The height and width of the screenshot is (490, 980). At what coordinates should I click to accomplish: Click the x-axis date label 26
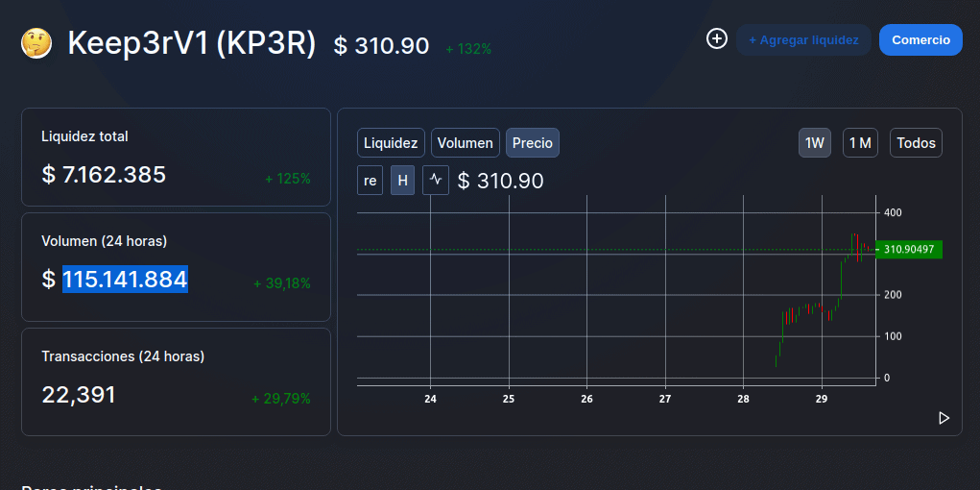(x=586, y=400)
